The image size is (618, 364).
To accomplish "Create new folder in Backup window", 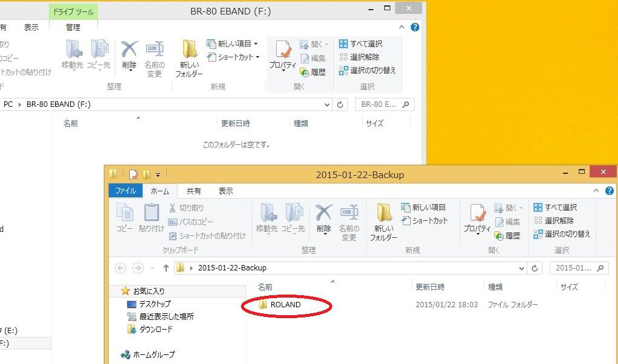I will click(384, 223).
